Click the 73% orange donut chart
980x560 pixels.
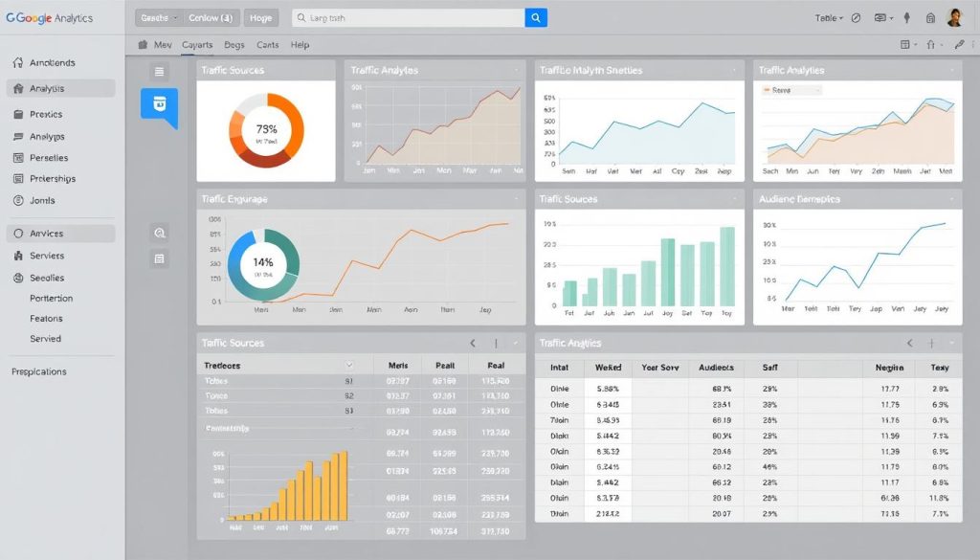click(x=266, y=130)
